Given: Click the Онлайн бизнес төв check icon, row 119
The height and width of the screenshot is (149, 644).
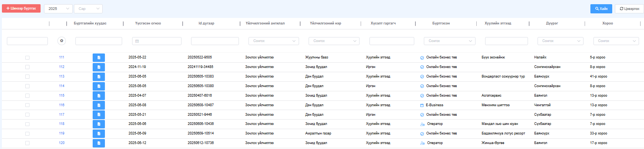Looking at the screenshot, I should click(422, 134).
